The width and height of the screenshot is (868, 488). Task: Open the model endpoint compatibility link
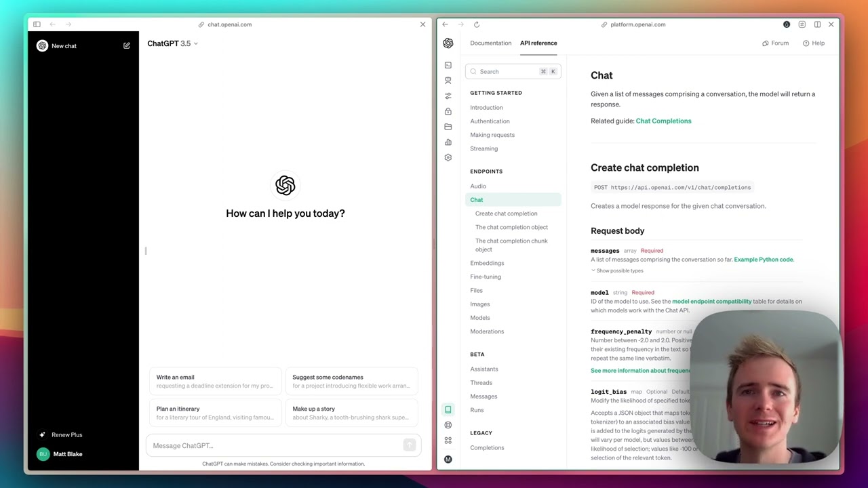(711, 302)
